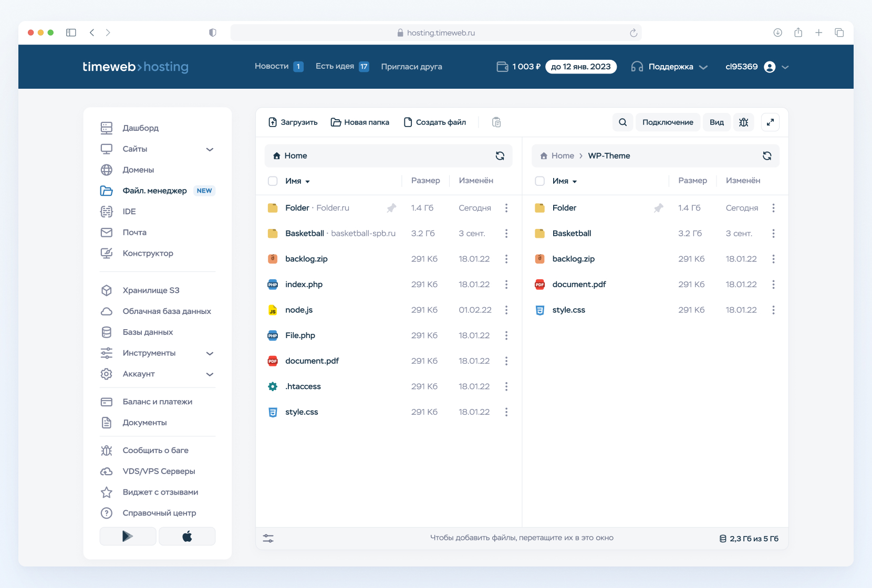This screenshot has width=872, height=588.
Task: Open IDE in sidebar
Action: point(129,212)
